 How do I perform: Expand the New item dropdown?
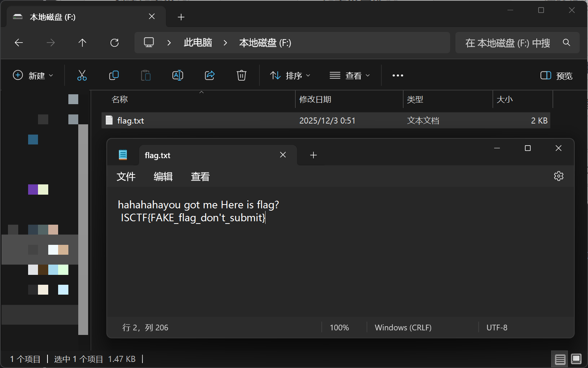pyautogui.click(x=33, y=76)
